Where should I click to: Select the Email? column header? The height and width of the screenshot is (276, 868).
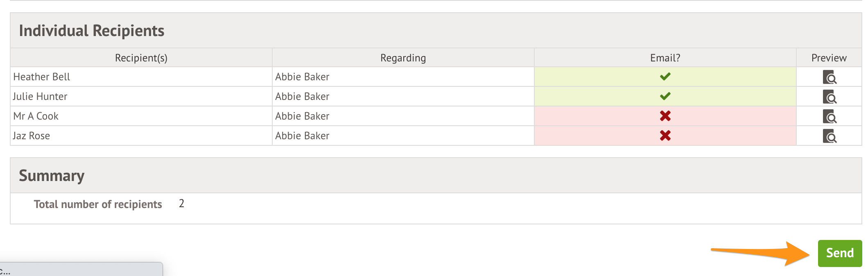click(x=665, y=58)
